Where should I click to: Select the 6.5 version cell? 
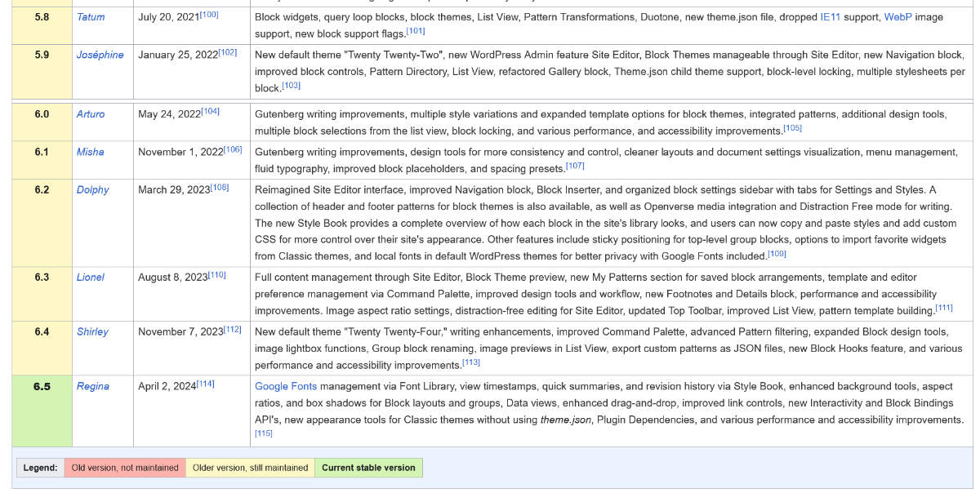pos(42,411)
